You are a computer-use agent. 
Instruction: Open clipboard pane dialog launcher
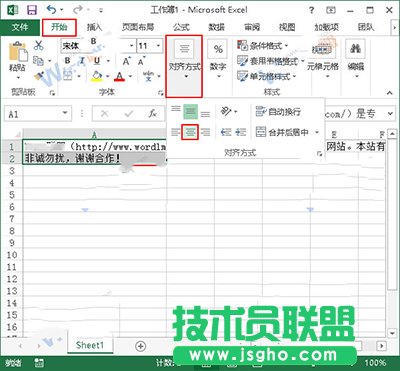pyautogui.click(x=52, y=93)
